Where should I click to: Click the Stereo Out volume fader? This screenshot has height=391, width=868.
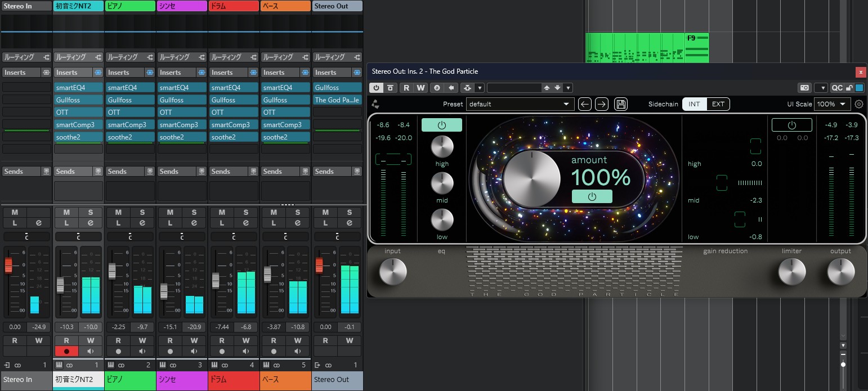pos(319,264)
